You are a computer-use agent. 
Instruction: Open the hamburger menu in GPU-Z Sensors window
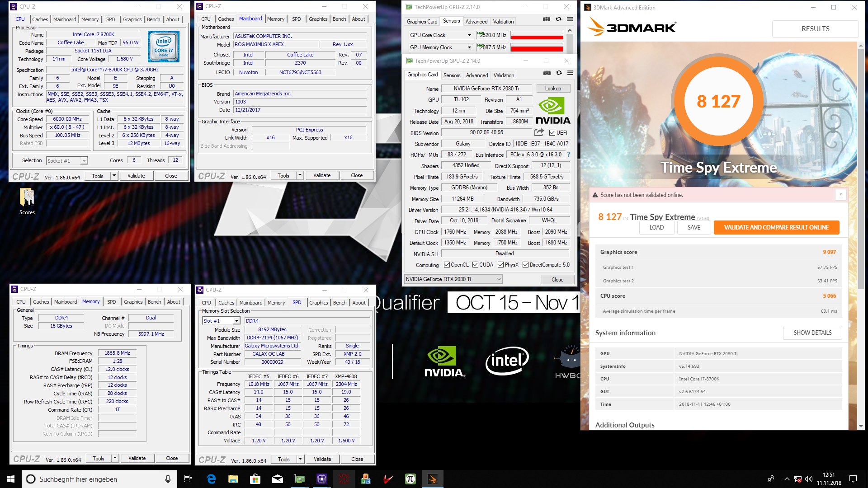point(570,19)
